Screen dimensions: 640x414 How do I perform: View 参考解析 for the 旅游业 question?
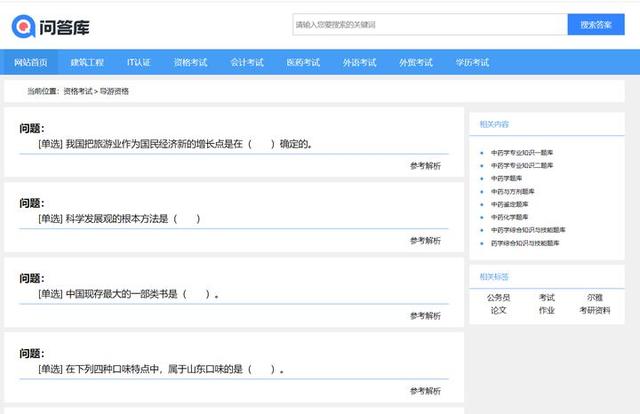coord(425,166)
